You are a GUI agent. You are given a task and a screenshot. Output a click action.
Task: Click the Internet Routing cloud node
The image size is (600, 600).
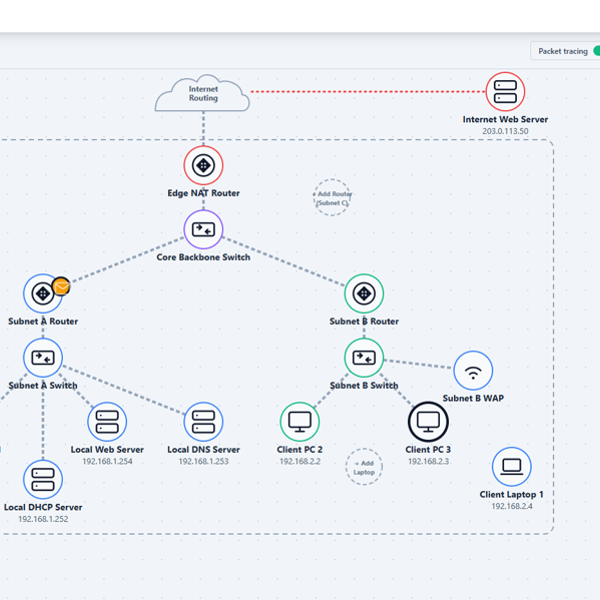[202, 93]
